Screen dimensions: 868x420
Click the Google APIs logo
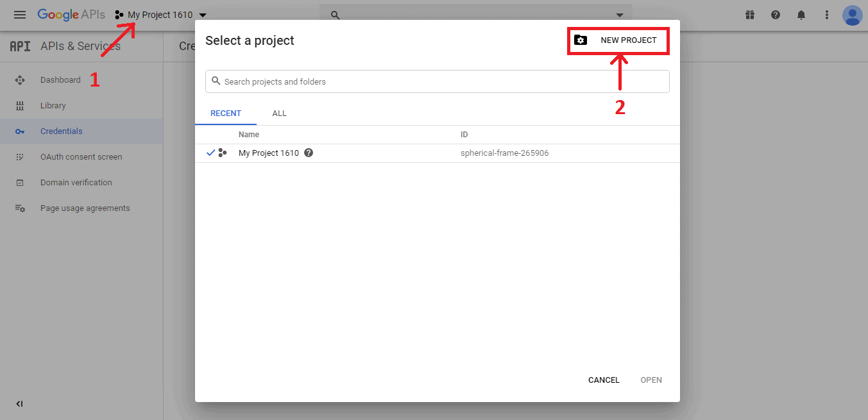(x=71, y=15)
